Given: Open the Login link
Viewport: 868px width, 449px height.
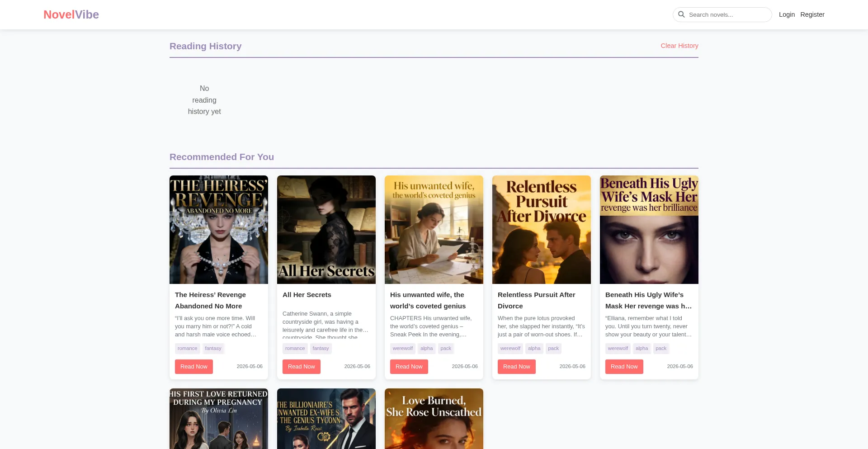Looking at the screenshot, I should 787,14.
